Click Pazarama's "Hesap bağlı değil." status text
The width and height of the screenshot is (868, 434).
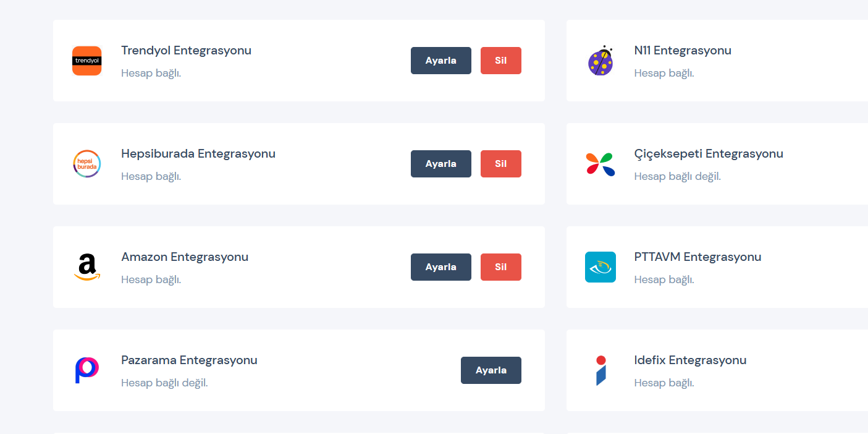coord(164,383)
